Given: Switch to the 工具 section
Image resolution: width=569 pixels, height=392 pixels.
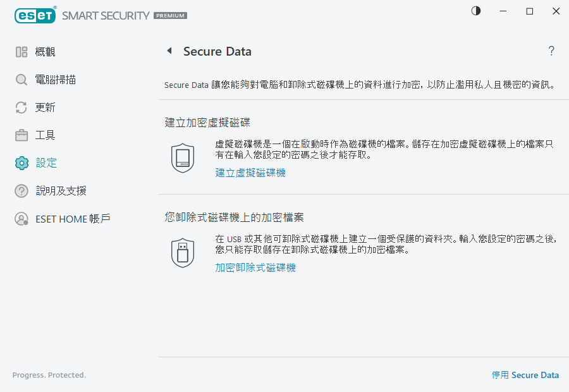Looking at the screenshot, I should (46, 135).
